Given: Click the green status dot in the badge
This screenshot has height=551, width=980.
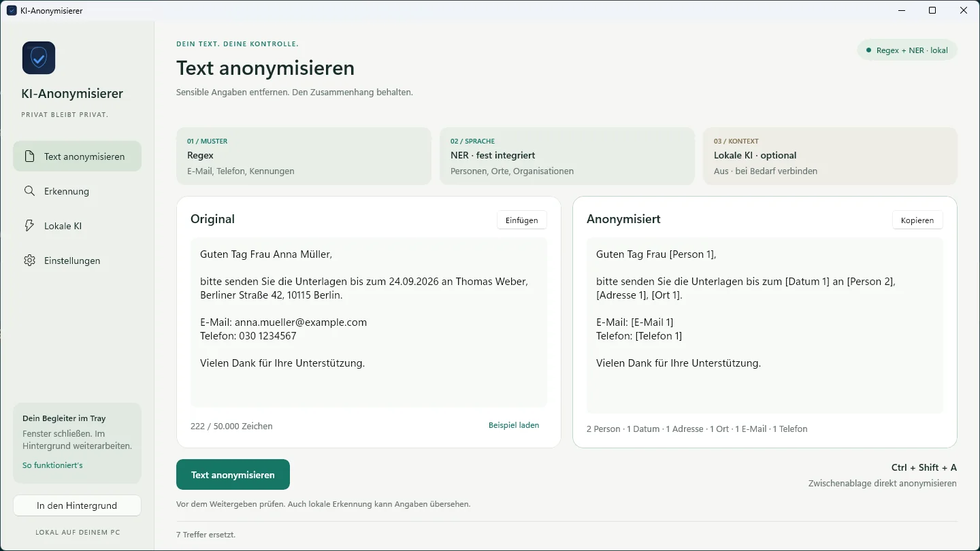Looking at the screenshot, I should (x=868, y=50).
